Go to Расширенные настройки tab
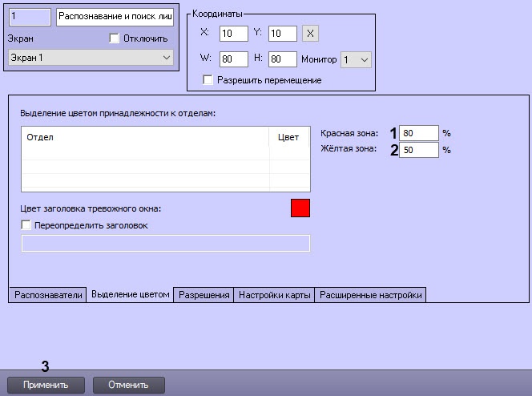Screen dimensions: 532x396 [x=370, y=295]
